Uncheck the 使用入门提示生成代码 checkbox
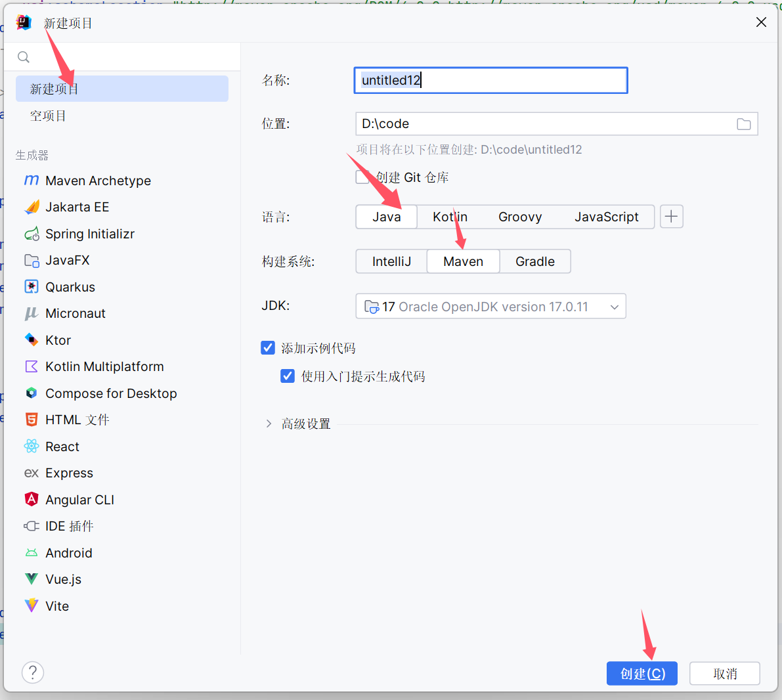This screenshot has height=700, width=782. click(288, 376)
